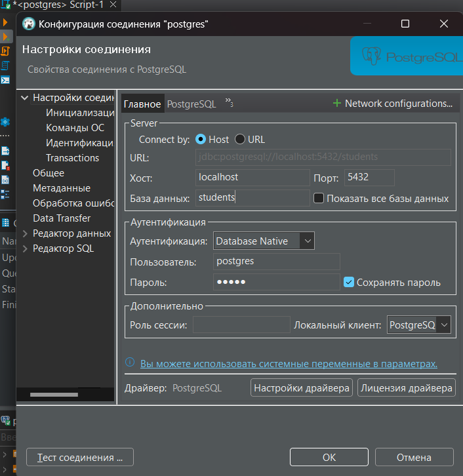Open the explain execution plan icon

pyautogui.click(x=5, y=66)
